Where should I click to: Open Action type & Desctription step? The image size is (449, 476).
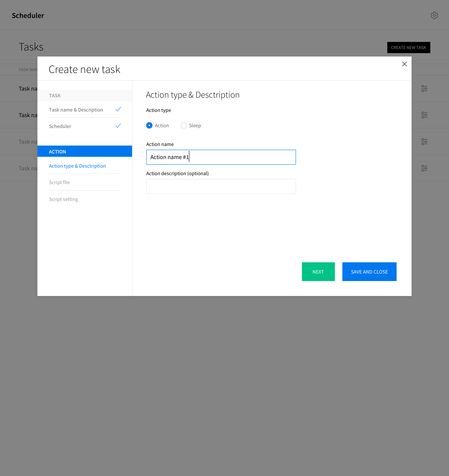77,166
